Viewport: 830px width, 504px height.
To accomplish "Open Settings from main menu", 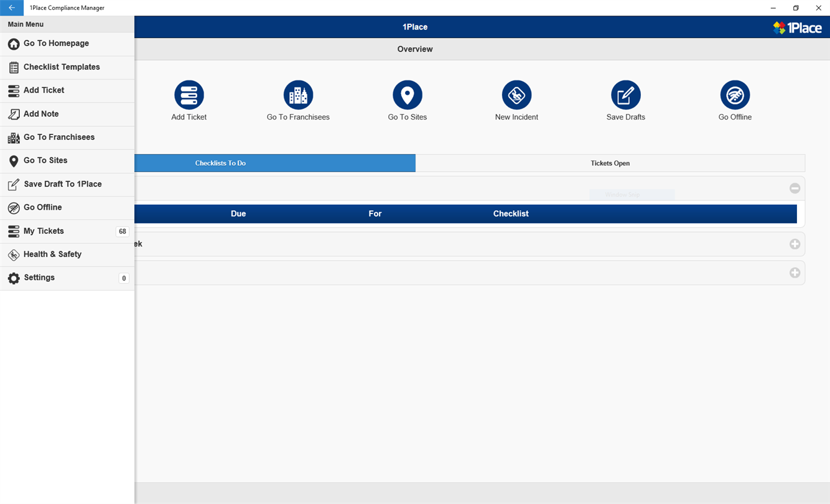I will (67, 278).
